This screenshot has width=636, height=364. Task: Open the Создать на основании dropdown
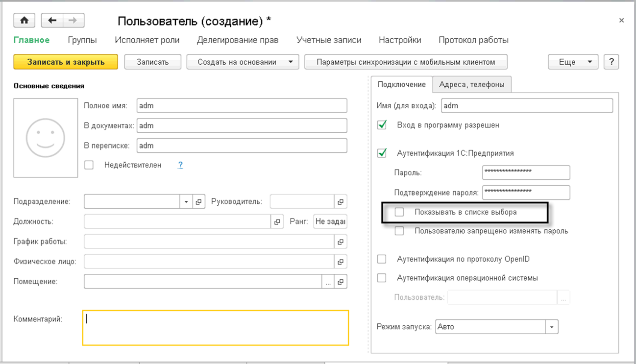(x=243, y=62)
